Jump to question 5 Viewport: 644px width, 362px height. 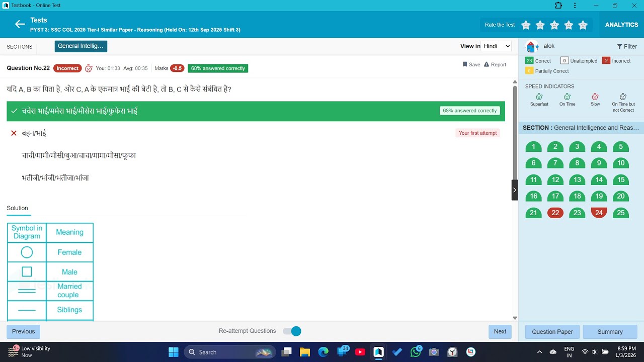tap(621, 147)
